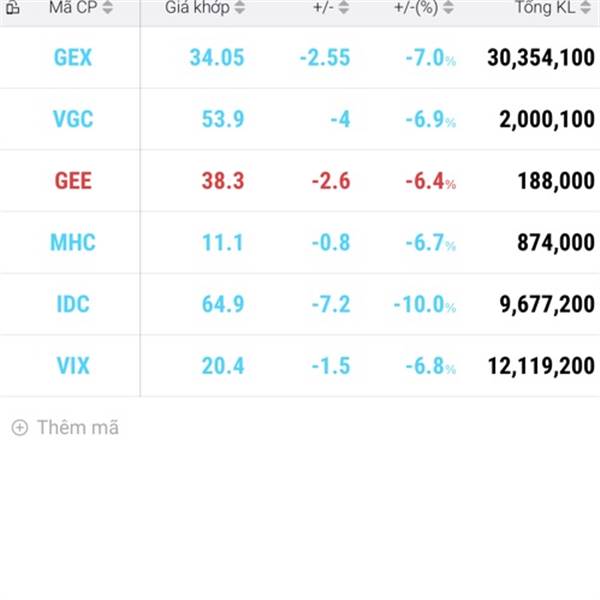Open GEE stock ticker in red

point(73,181)
